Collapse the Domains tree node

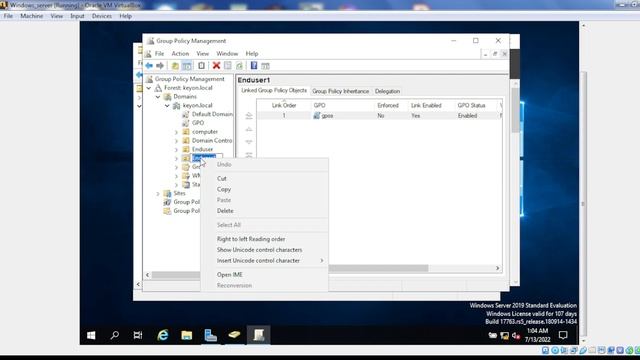coord(158,97)
